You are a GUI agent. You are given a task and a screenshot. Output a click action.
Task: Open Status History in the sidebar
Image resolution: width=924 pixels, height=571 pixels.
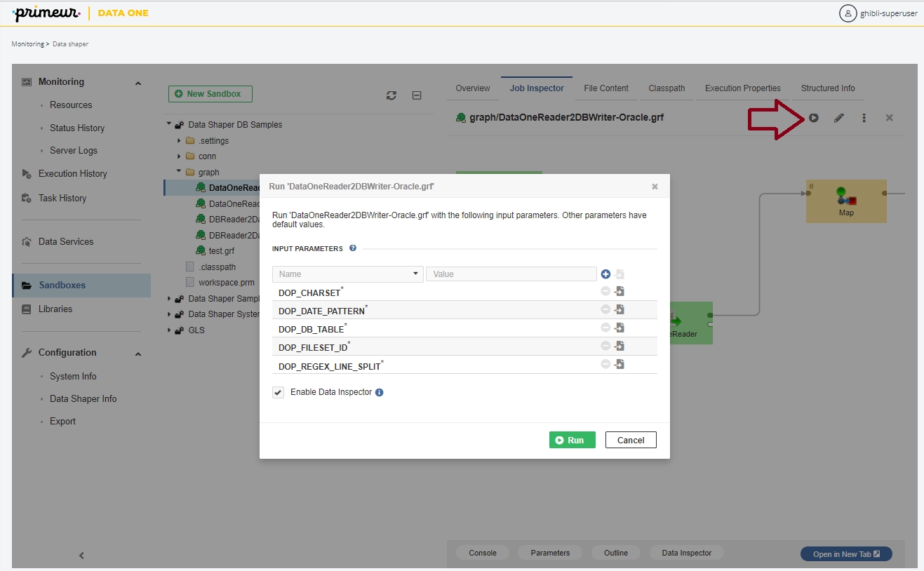77,128
